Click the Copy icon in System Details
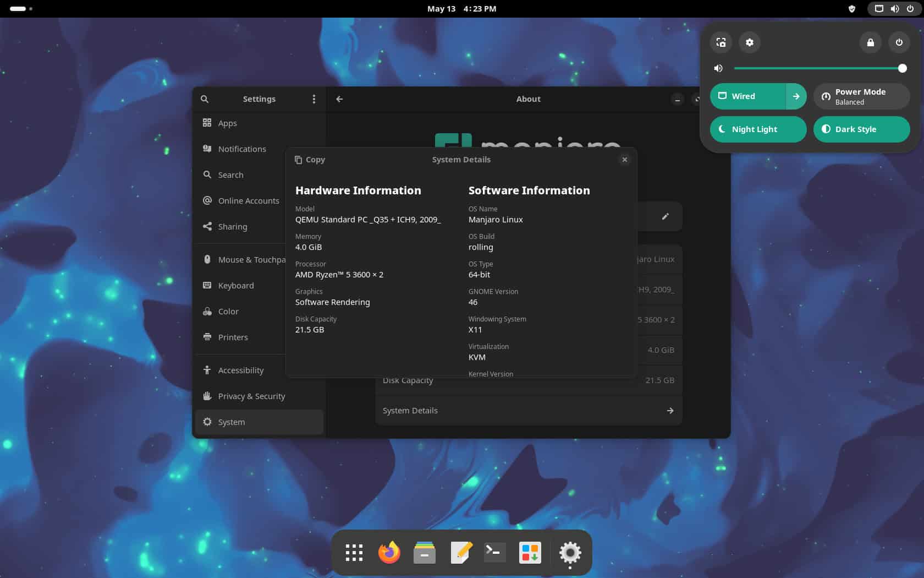 tap(310, 160)
